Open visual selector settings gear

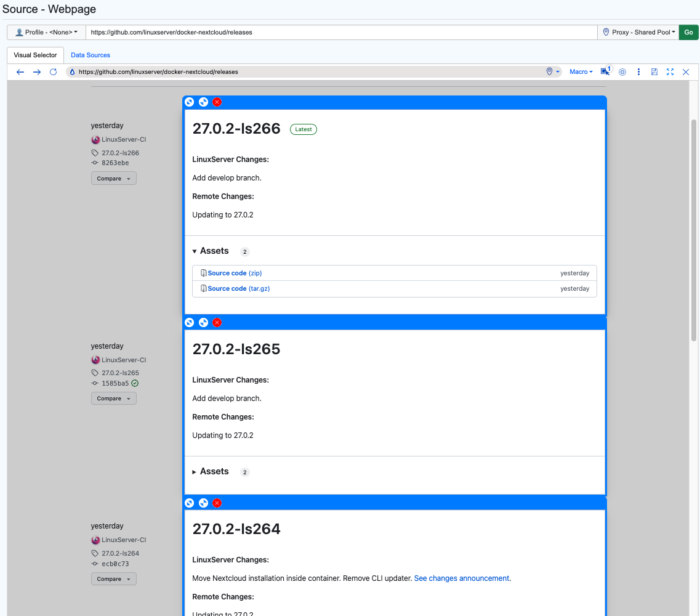click(x=622, y=72)
